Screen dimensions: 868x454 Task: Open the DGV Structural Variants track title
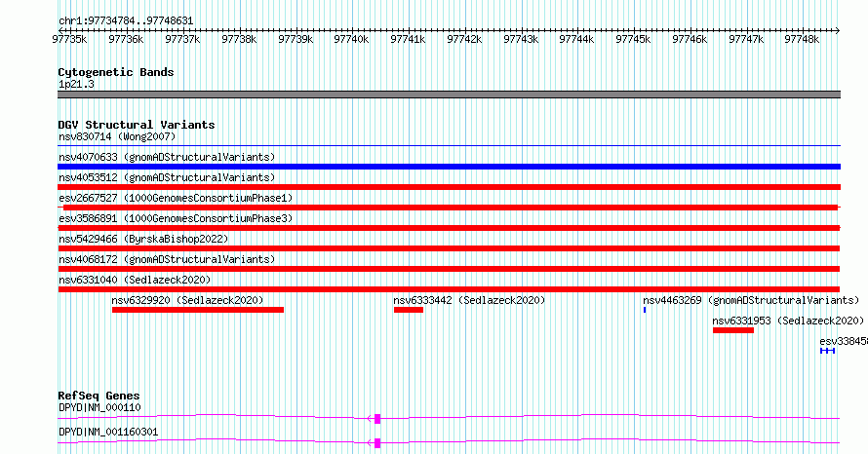[x=137, y=125]
